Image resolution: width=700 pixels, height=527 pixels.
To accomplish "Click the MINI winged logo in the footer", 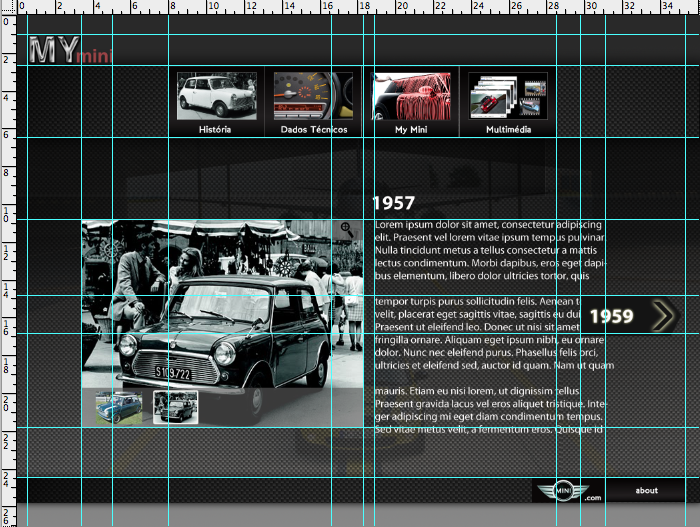I will click(x=560, y=491).
